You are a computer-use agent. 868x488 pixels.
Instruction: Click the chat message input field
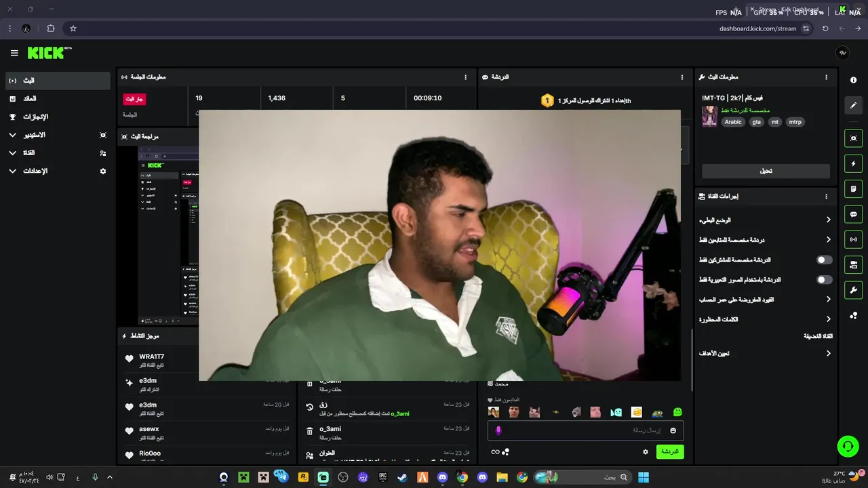point(585,430)
